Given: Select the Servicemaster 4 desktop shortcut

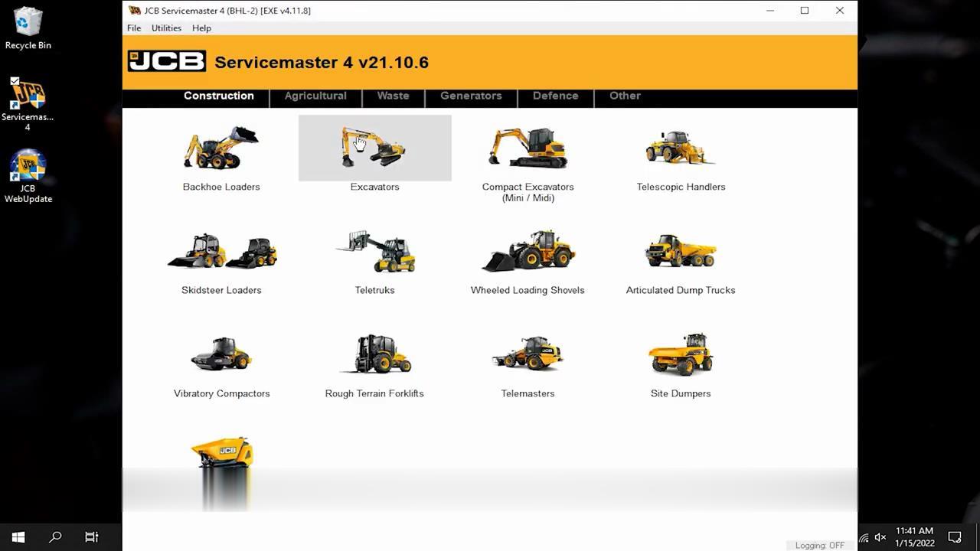Looking at the screenshot, I should coord(28,105).
